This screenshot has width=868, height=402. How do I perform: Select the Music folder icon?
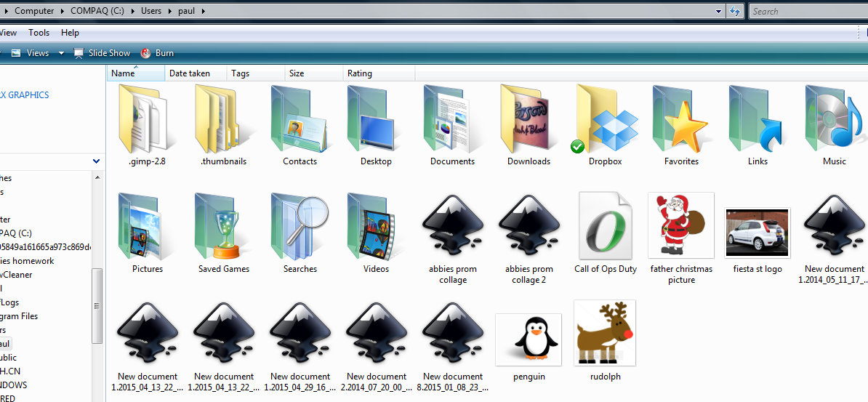coord(834,119)
